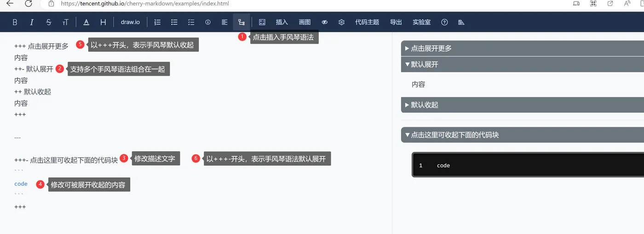Click the code block in the preview

pos(528,165)
